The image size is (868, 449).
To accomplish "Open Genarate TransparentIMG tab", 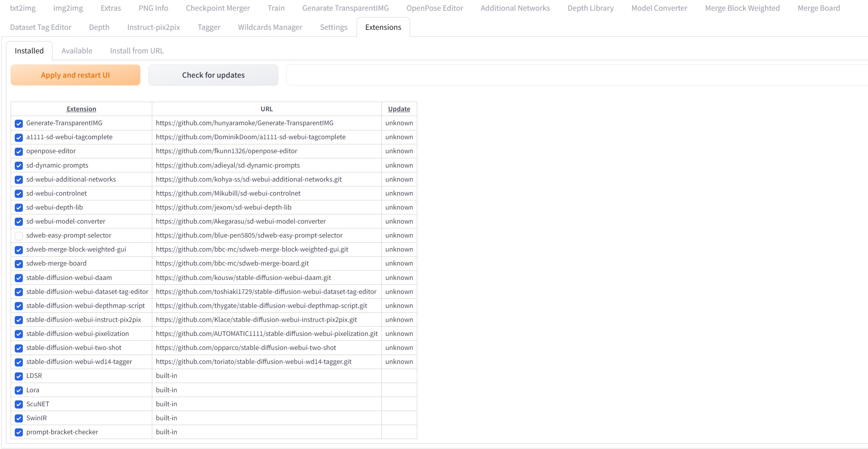I will pos(345,8).
